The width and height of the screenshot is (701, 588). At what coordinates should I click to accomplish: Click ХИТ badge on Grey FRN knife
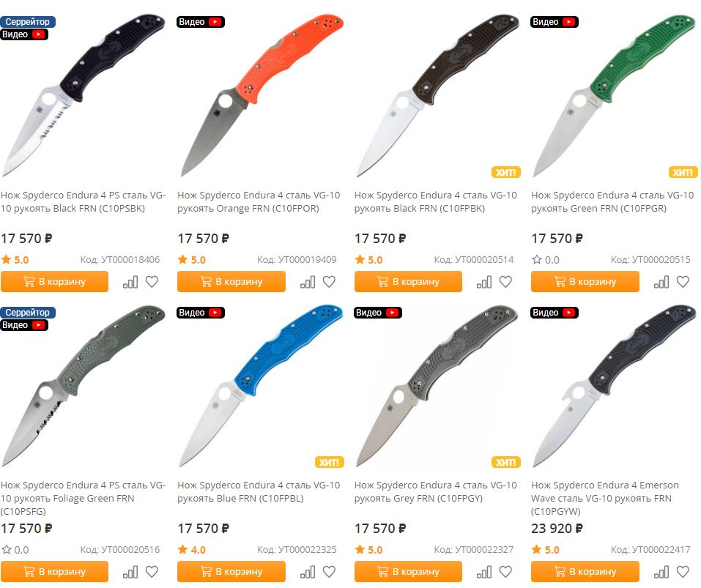click(505, 463)
